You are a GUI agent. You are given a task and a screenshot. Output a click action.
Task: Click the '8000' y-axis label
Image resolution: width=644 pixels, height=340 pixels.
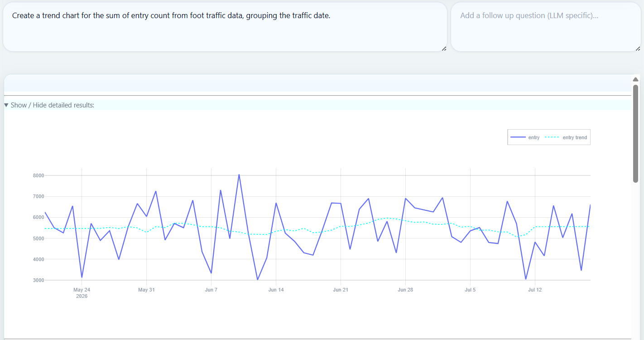(x=38, y=175)
